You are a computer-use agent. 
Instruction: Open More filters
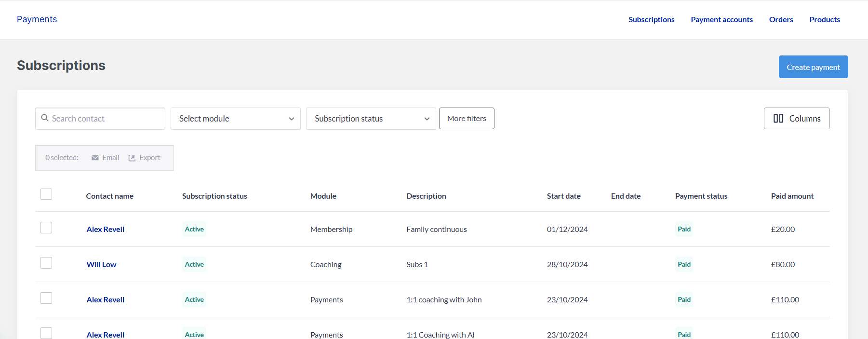[x=467, y=119]
